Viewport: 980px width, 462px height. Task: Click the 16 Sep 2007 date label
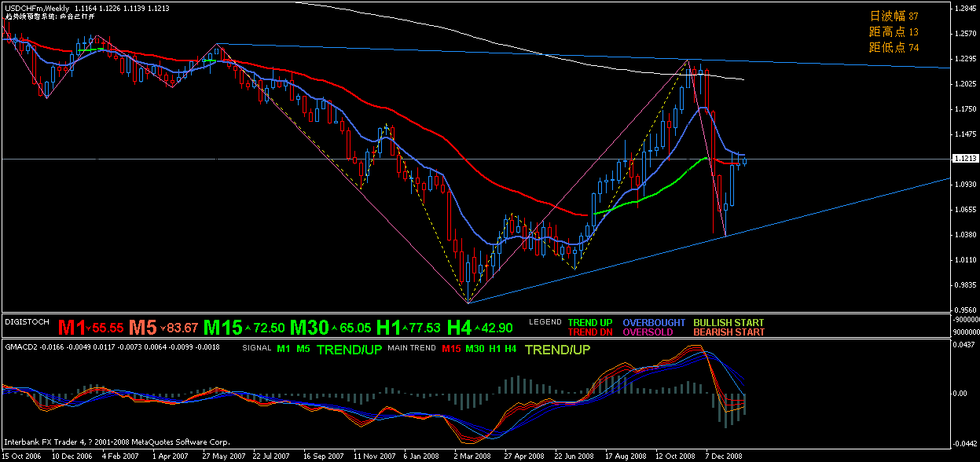click(x=322, y=455)
